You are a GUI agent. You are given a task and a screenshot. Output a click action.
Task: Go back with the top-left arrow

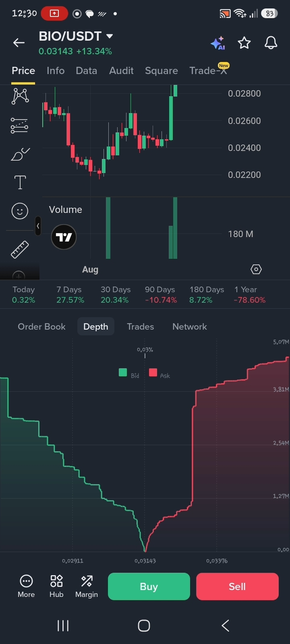19,43
